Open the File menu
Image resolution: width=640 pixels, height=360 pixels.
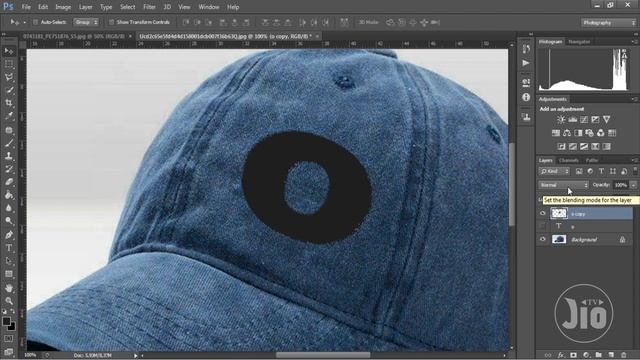pos(26,7)
